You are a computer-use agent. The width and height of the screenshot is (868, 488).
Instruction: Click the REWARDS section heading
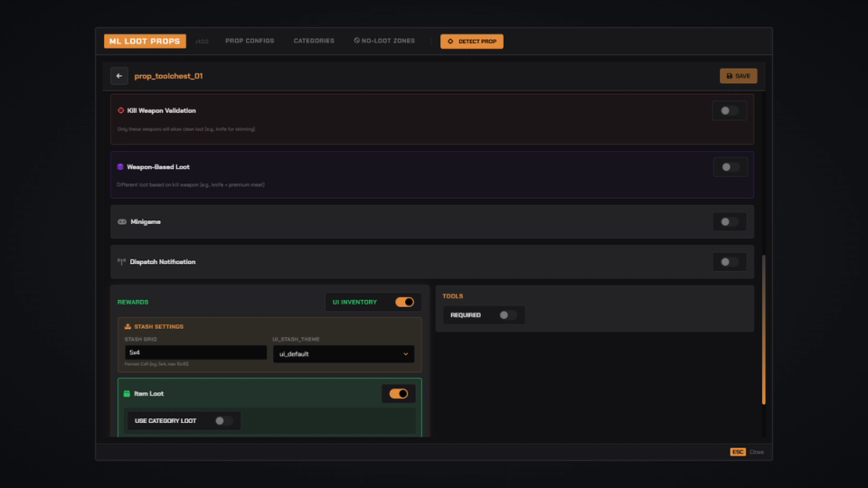coord(133,302)
